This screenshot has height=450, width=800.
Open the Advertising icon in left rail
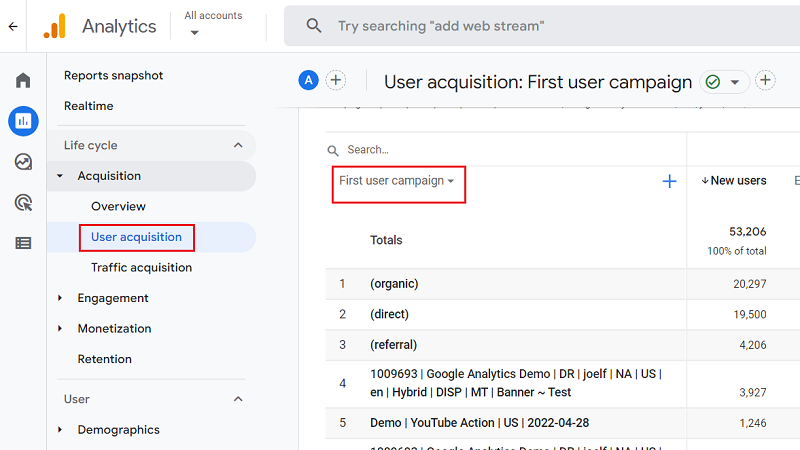[23, 203]
